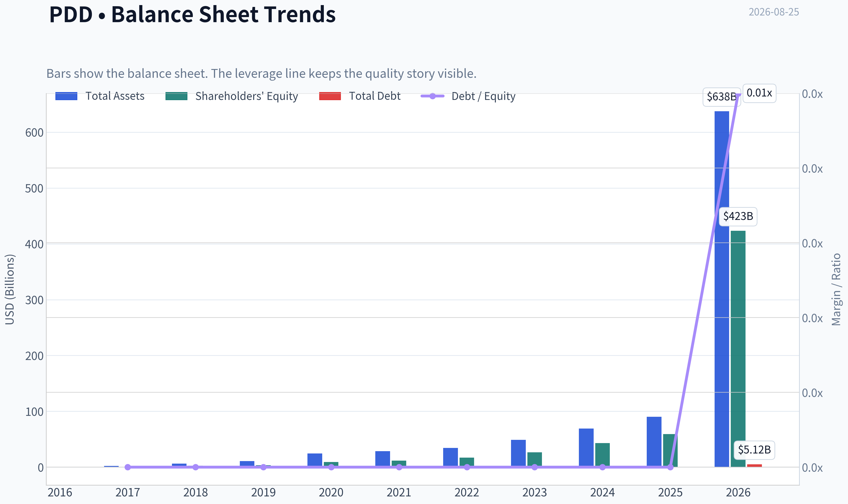Image resolution: width=848 pixels, height=504 pixels.
Task: Click the USD (Billions) axis title
Action: 9,289
